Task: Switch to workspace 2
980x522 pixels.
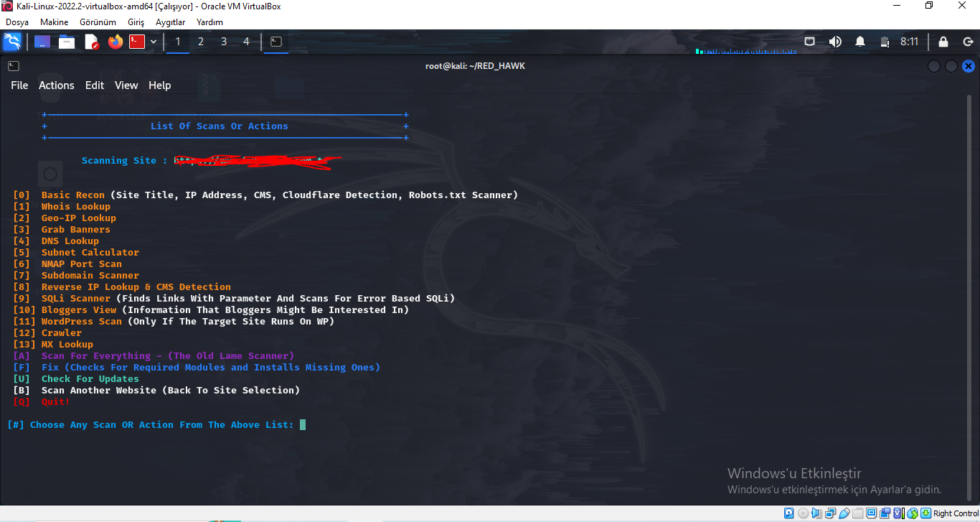Action: tap(201, 42)
